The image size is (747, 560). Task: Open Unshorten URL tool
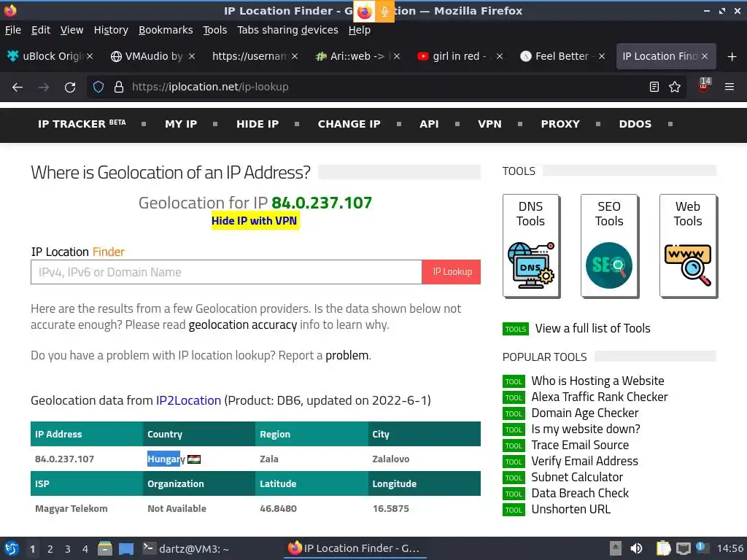point(570,510)
